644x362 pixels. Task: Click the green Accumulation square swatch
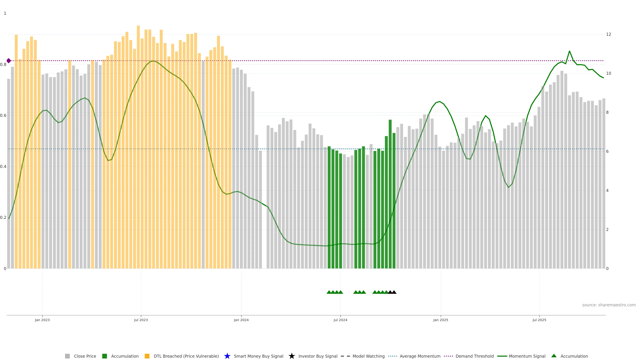(104, 356)
